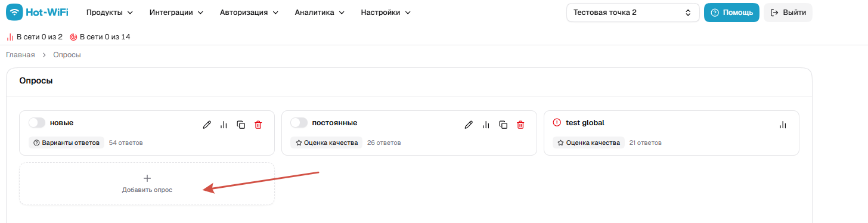Enable the "постоянные" survey toggle

click(x=299, y=122)
